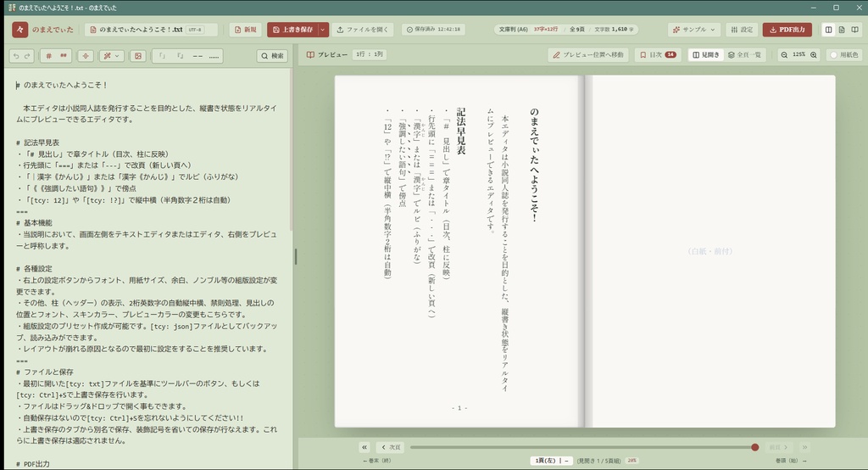Click the left preview page with text
868x470 pixels.
coord(459,251)
